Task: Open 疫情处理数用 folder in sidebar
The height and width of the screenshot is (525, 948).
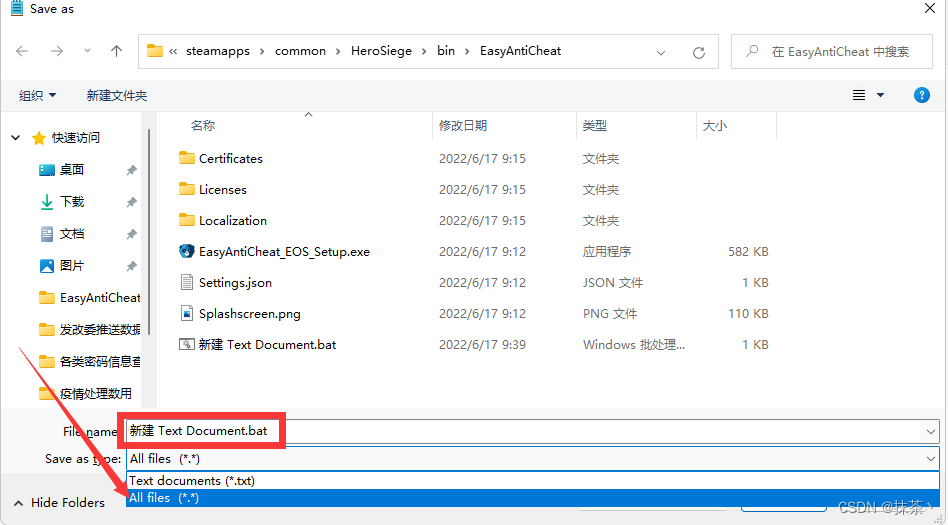Action: 86,394
